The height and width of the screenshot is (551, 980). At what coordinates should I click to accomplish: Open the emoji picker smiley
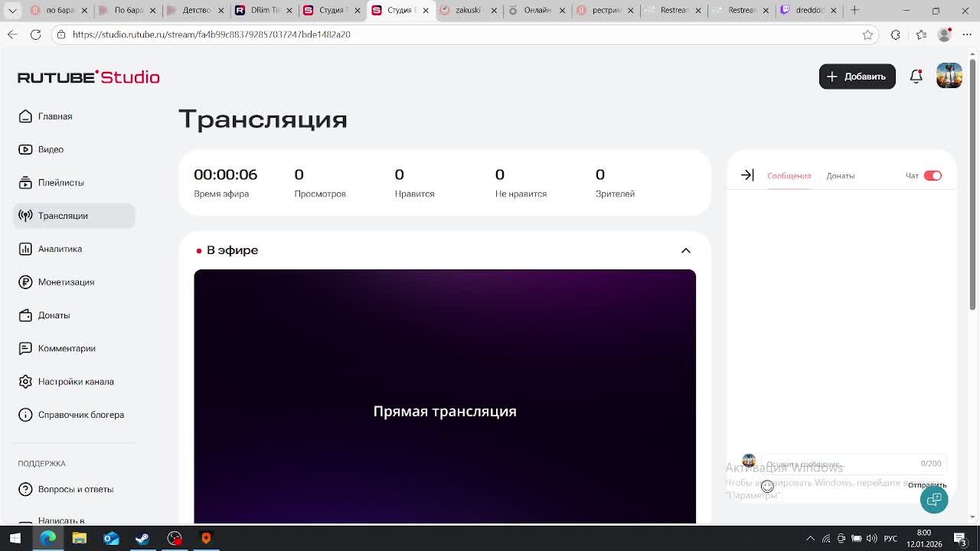coord(767,486)
